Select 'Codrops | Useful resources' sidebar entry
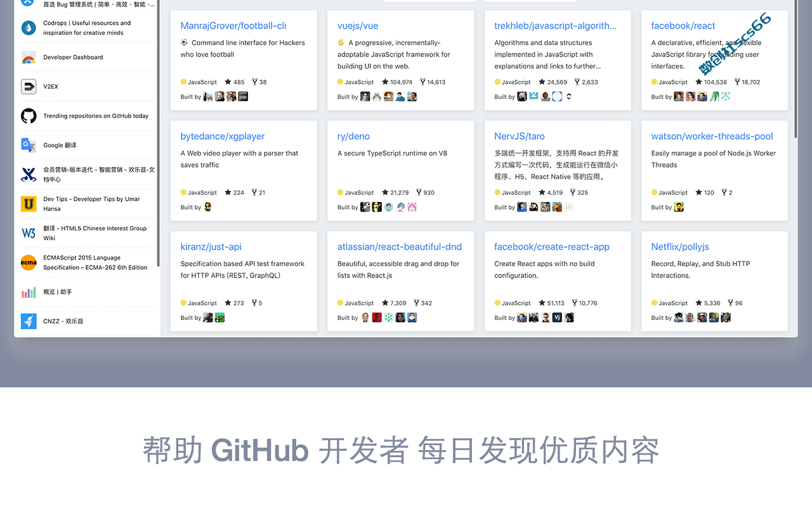812x508 pixels. click(87, 28)
